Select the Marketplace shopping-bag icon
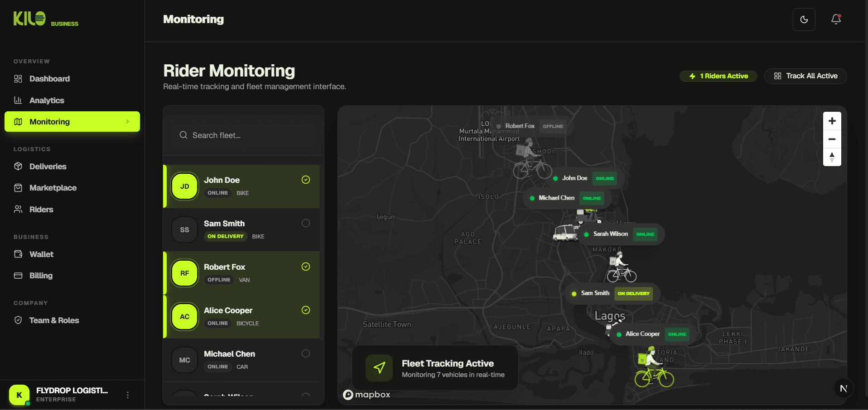Viewport: 868px width, 410px height. click(x=18, y=188)
